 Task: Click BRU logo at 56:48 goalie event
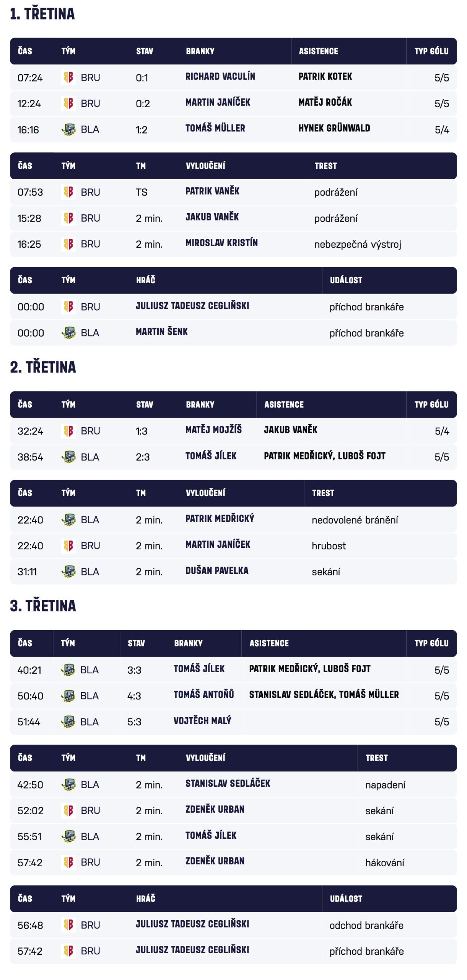pos(68,925)
